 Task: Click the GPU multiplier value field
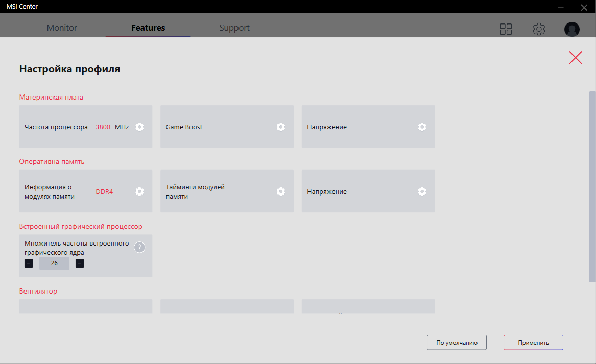click(x=54, y=263)
